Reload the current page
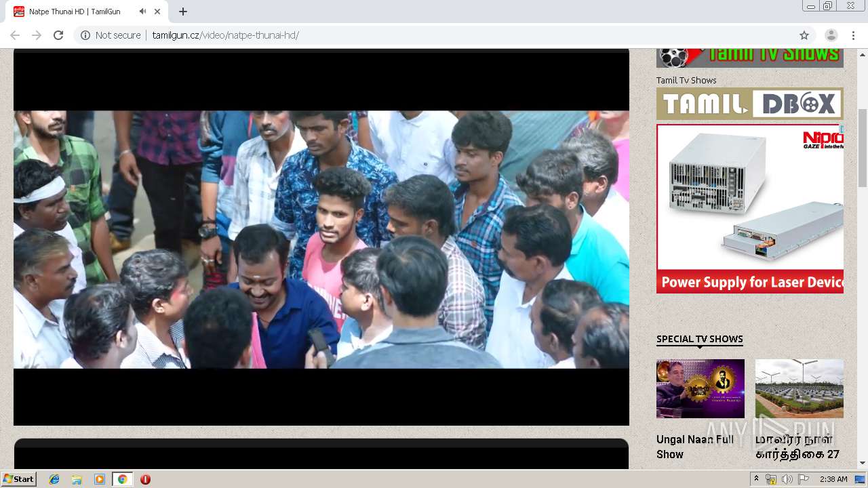This screenshot has width=868, height=488. click(58, 35)
